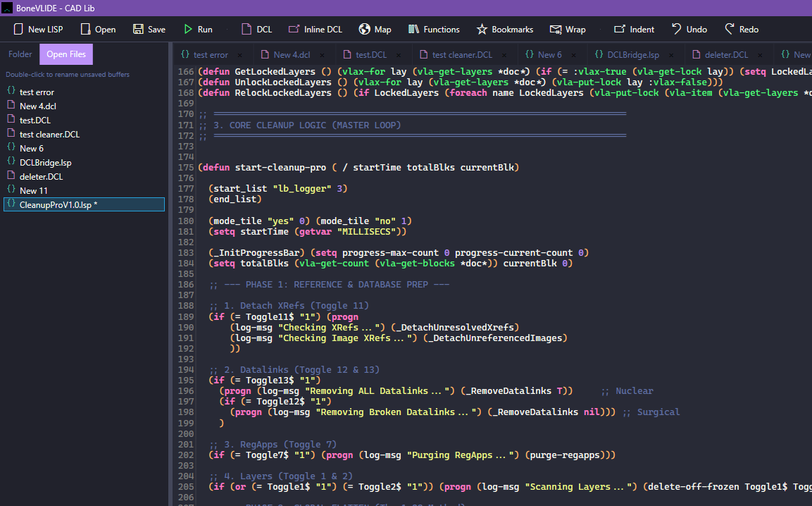This screenshot has width=812, height=506.
Task: Click the Inline DCL tool
Action: tap(316, 30)
